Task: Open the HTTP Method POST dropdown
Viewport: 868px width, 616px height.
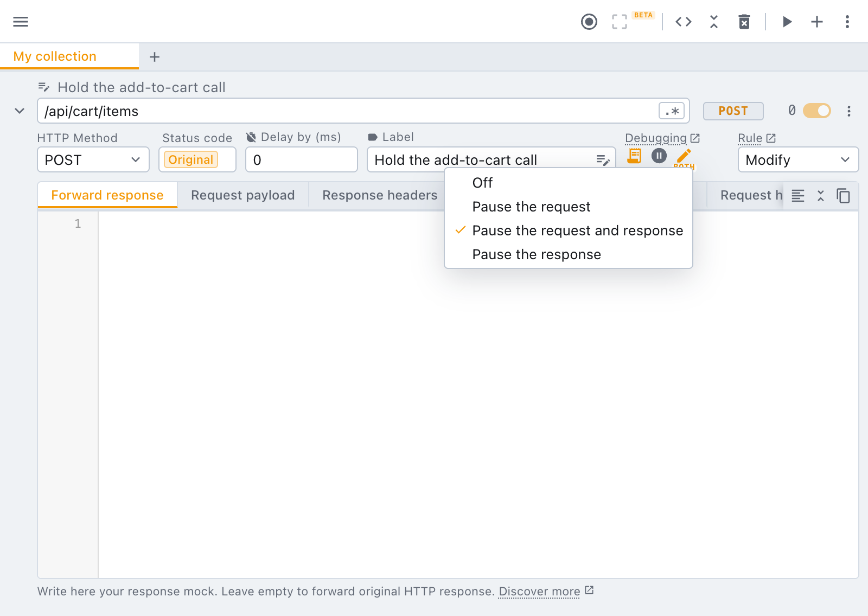Action: [x=93, y=160]
